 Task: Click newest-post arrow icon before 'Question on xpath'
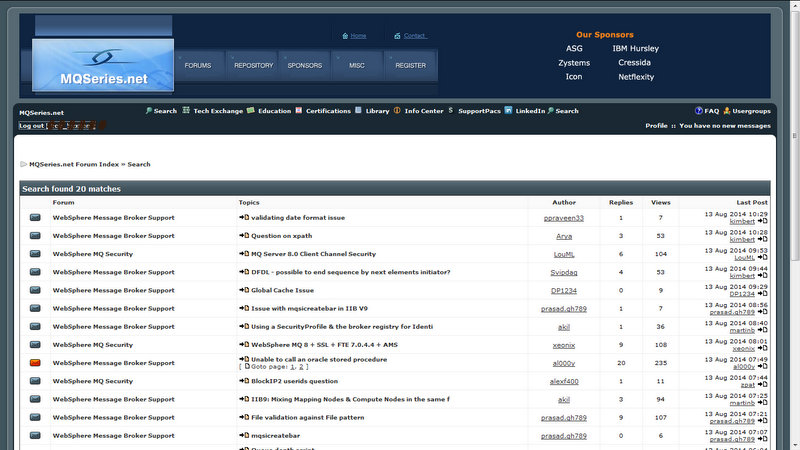[x=244, y=235]
